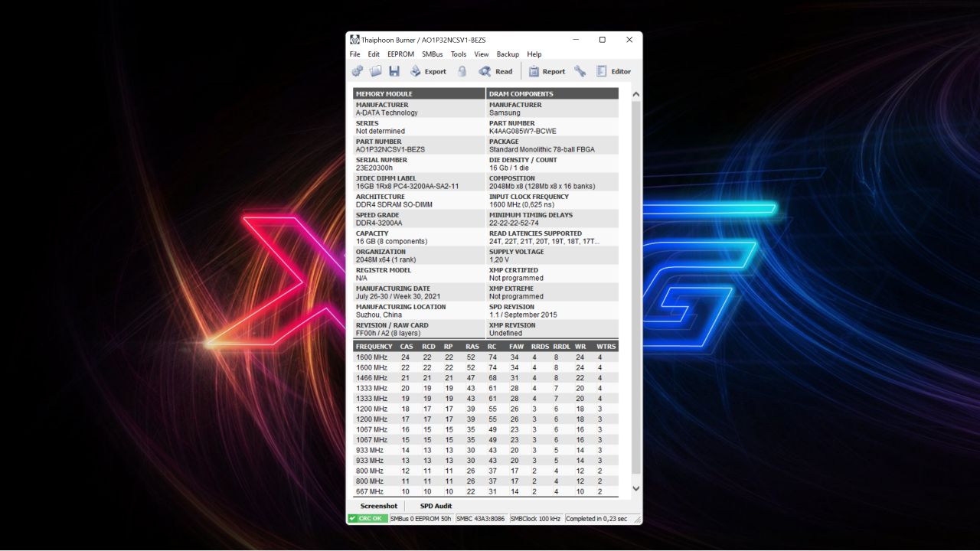This screenshot has width=980, height=551.
Task: Click SMBClock 100 kHz status entry
Action: click(536, 519)
